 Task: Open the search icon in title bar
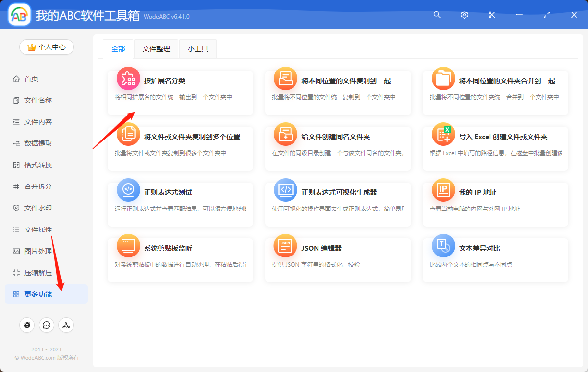pos(437,15)
